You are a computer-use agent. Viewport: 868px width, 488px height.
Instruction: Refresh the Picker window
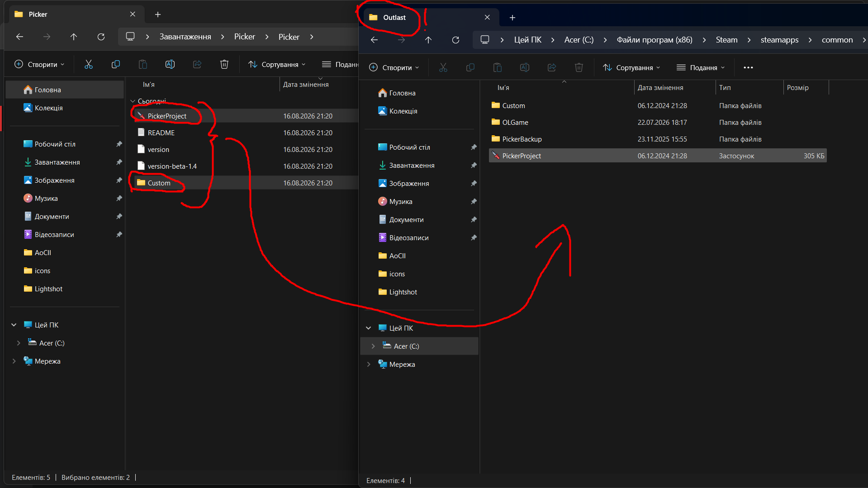click(101, 37)
